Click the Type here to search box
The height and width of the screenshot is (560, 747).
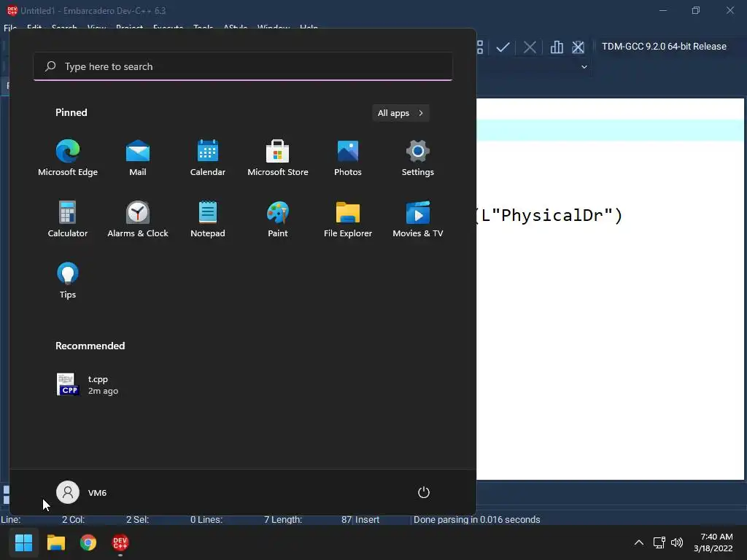(243, 66)
